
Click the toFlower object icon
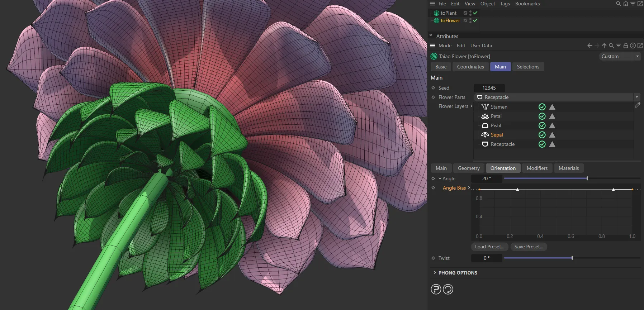(436, 20)
